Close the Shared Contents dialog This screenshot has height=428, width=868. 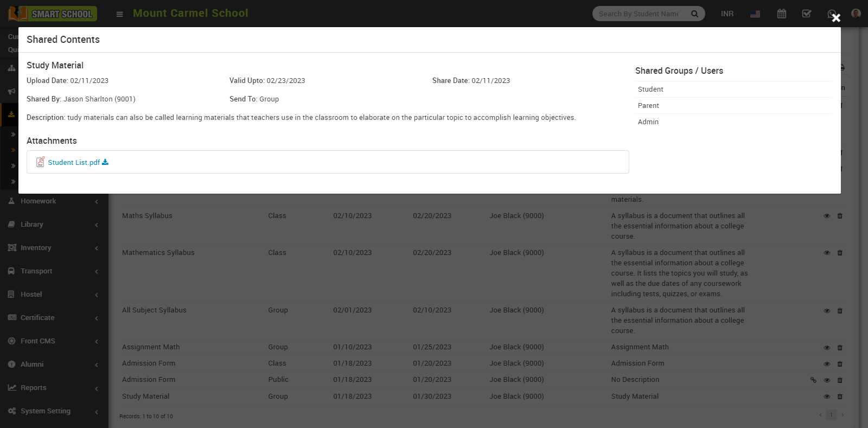[836, 18]
